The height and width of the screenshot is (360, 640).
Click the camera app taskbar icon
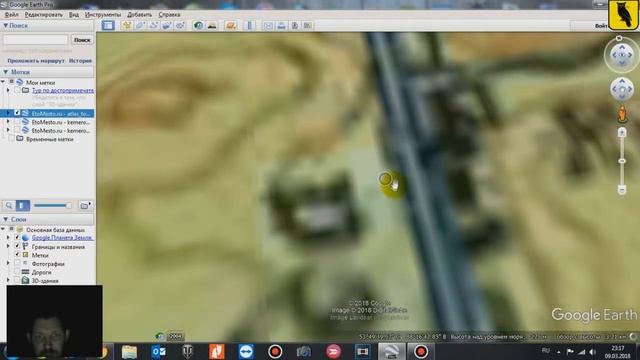304,351
